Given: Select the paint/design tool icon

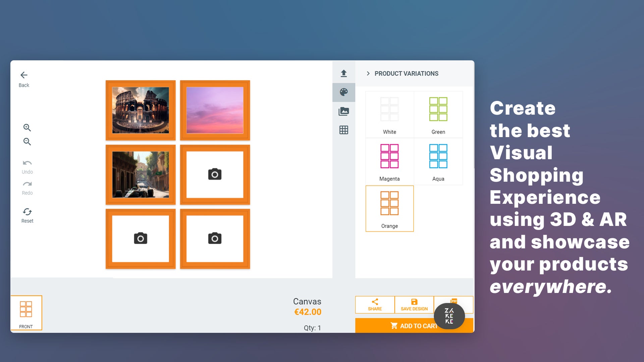Looking at the screenshot, I should 344,92.
